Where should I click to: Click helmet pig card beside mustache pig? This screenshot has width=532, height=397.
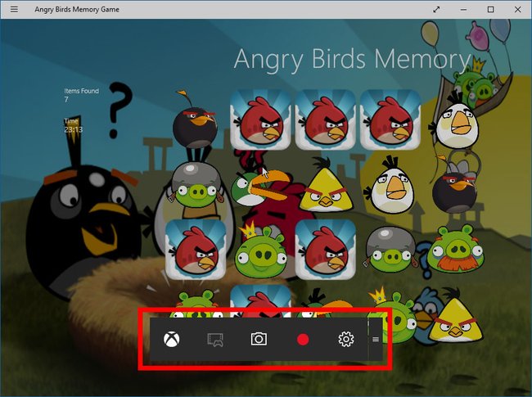[x=391, y=250]
